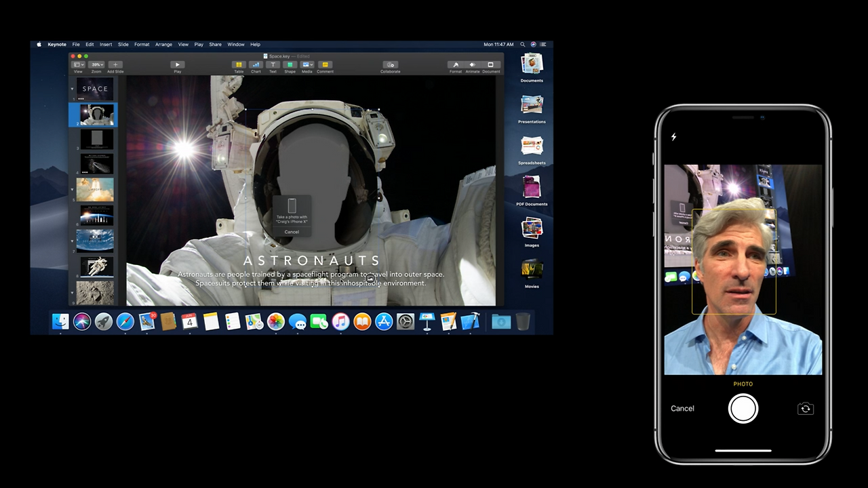Click the Spotlight search icon in menu bar

point(523,45)
